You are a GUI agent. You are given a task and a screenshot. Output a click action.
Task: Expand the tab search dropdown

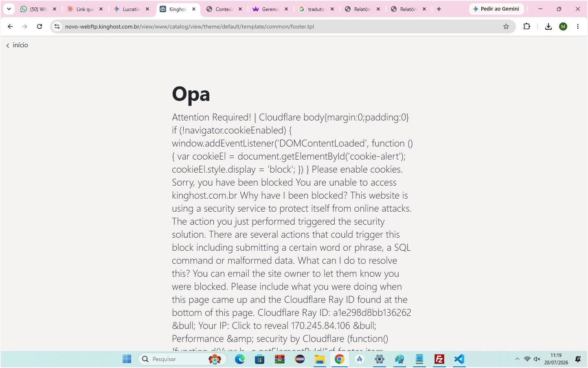pos(9,9)
